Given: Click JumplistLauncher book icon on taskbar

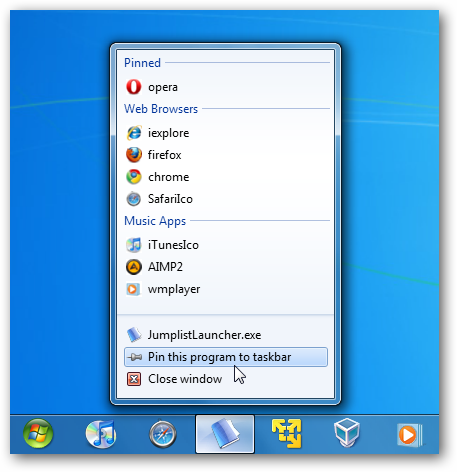Looking at the screenshot, I should (225, 434).
